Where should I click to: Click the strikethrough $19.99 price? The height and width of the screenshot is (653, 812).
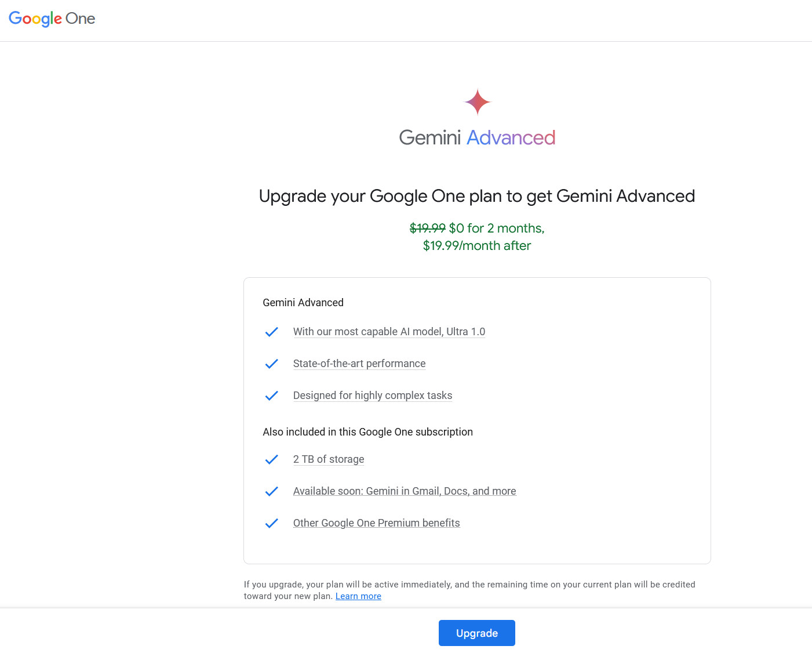tap(427, 228)
